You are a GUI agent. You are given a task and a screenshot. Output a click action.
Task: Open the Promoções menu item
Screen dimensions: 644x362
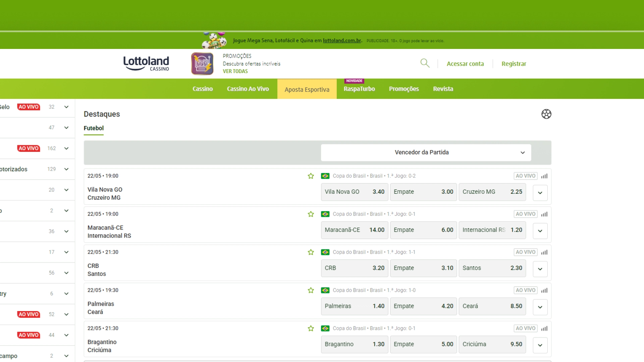coord(404,89)
